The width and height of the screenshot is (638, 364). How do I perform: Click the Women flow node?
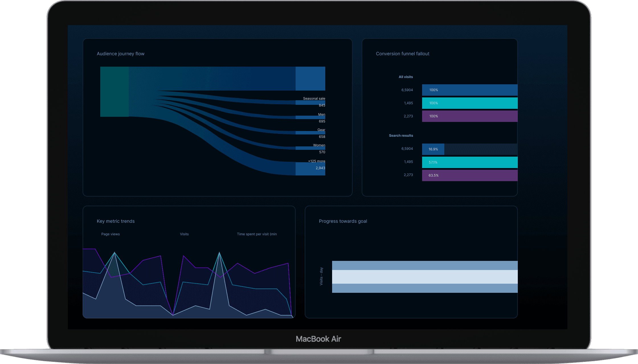(x=310, y=148)
